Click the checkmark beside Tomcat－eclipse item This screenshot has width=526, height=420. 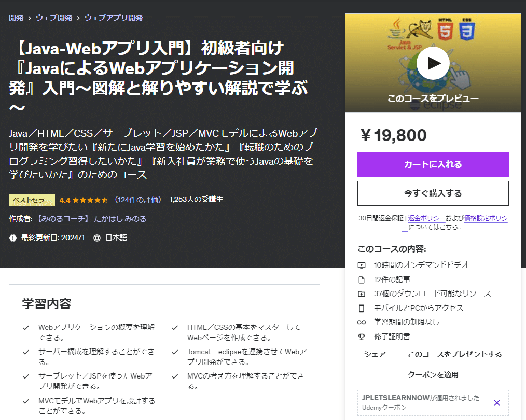click(x=175, y=352)
